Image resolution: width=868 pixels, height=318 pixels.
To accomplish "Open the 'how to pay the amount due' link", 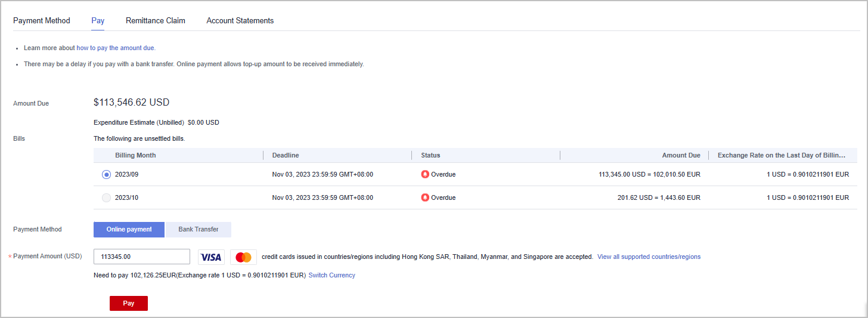I will pyautogui.click(x=116, y=48).
